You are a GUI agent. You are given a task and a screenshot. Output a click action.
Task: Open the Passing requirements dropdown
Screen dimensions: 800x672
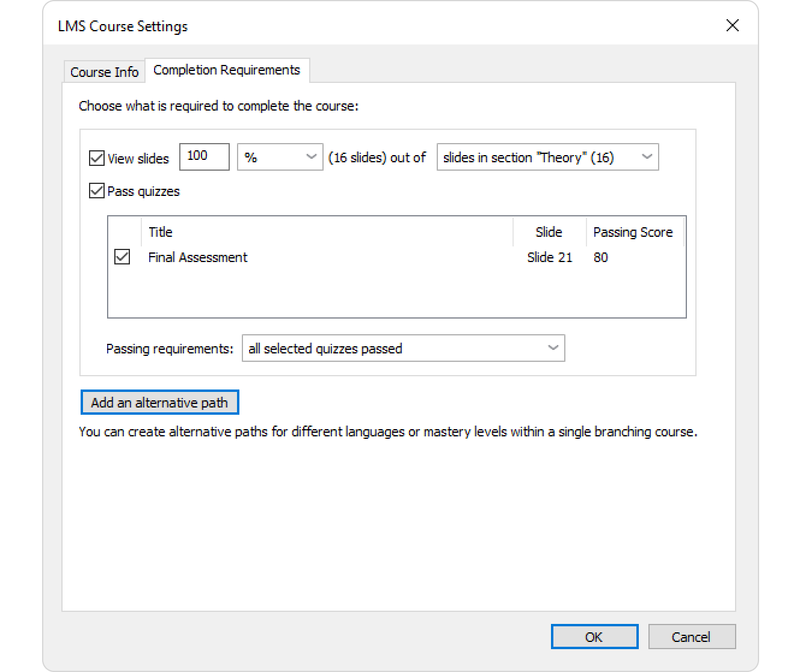coord(403,349)
